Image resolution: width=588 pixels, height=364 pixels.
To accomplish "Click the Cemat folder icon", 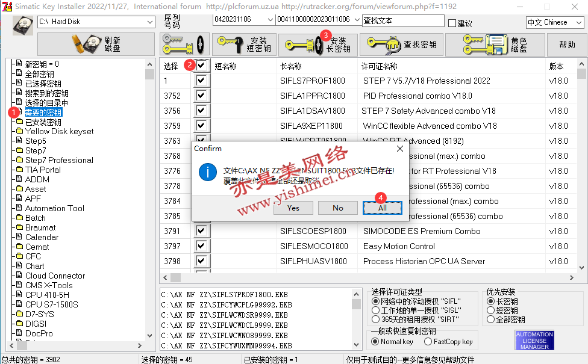I will click(x=19, y=247).
